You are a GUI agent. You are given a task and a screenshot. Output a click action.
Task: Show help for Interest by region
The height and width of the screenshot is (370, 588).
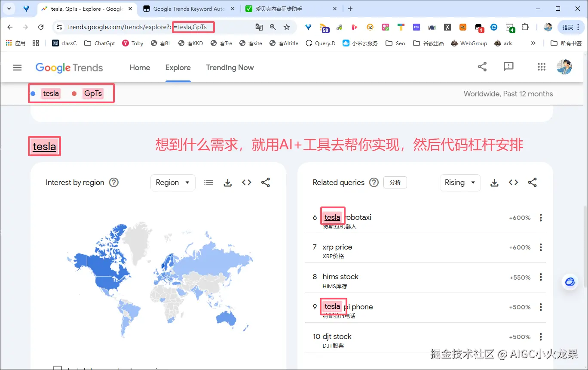114,182
